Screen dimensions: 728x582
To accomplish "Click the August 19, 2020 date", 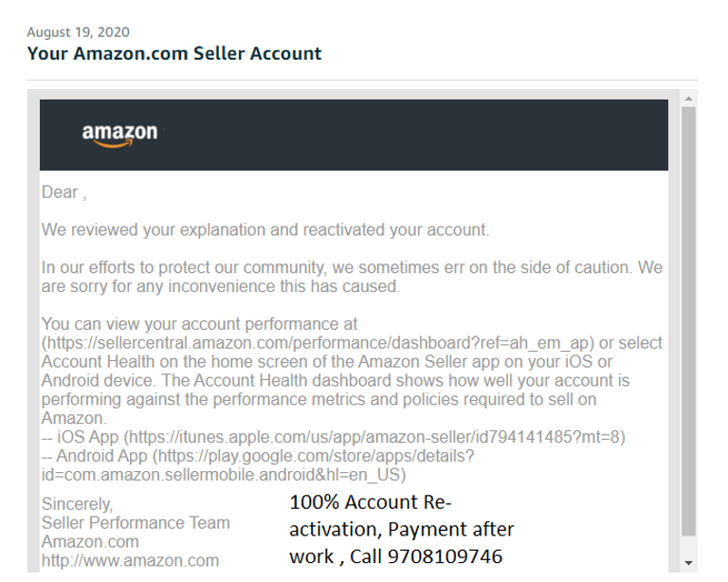I will (x=79, y=32).
